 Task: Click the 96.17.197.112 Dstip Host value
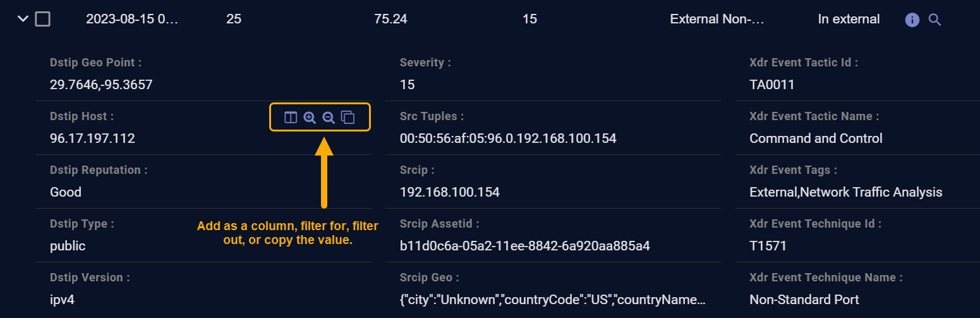tap(92, 138)
